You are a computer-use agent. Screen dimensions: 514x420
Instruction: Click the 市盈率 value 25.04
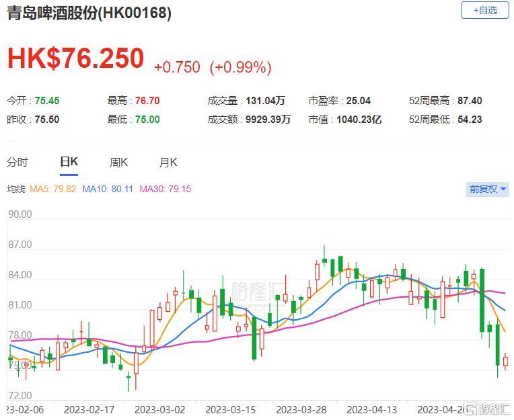(359, 101)
